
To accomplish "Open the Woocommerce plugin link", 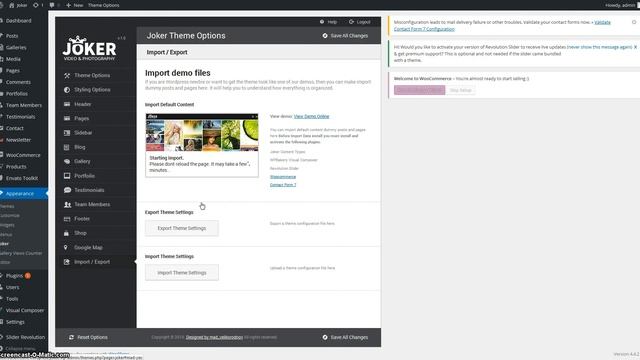I will (x=283, y=177).
